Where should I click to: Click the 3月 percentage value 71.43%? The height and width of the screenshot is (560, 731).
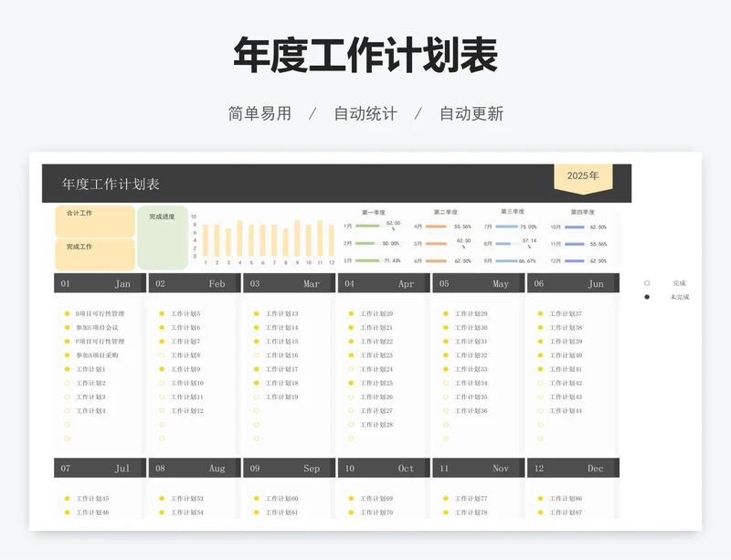(x=393, y=260)
